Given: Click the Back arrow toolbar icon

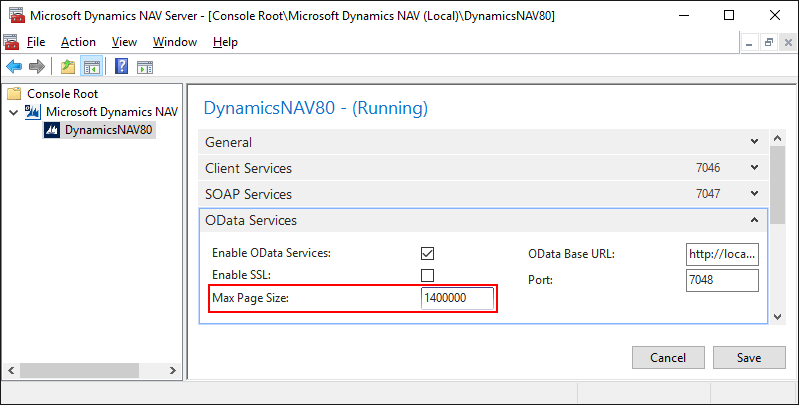Looking at the screenshot, I should [x=14, y=67].
